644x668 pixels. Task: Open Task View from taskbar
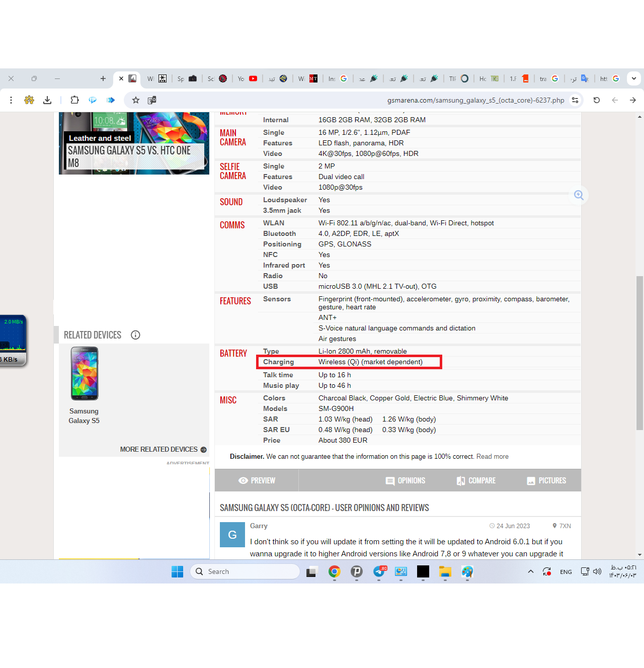[x=311, y=571]
